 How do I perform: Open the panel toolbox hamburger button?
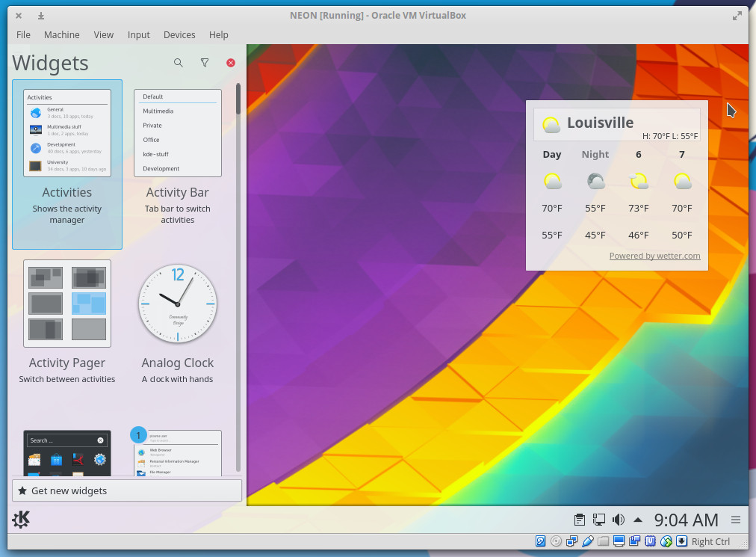[x=736, y=520]
